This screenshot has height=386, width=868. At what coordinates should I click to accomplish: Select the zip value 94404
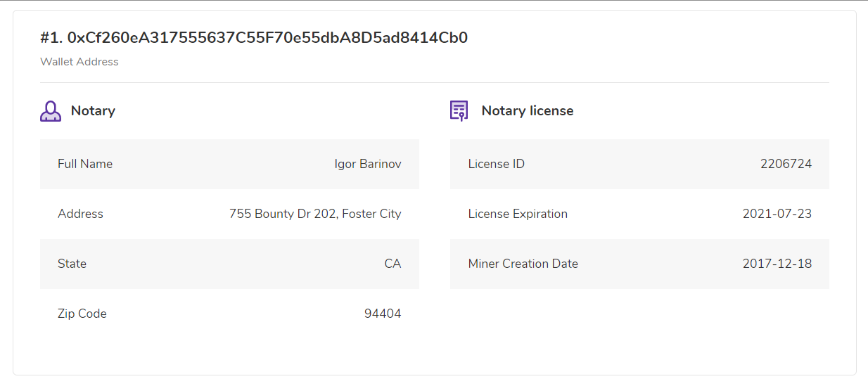383,314
